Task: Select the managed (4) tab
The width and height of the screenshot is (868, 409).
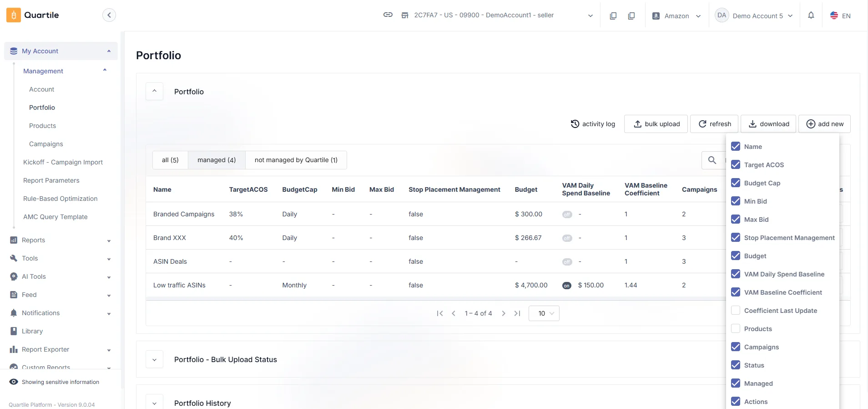Action: [x=217, y=160]
